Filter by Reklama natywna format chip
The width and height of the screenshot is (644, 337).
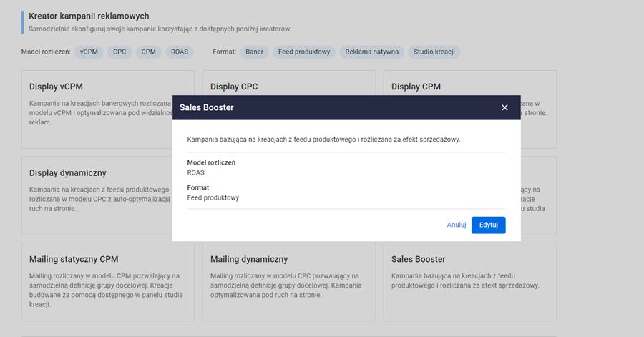coord(371,52)
